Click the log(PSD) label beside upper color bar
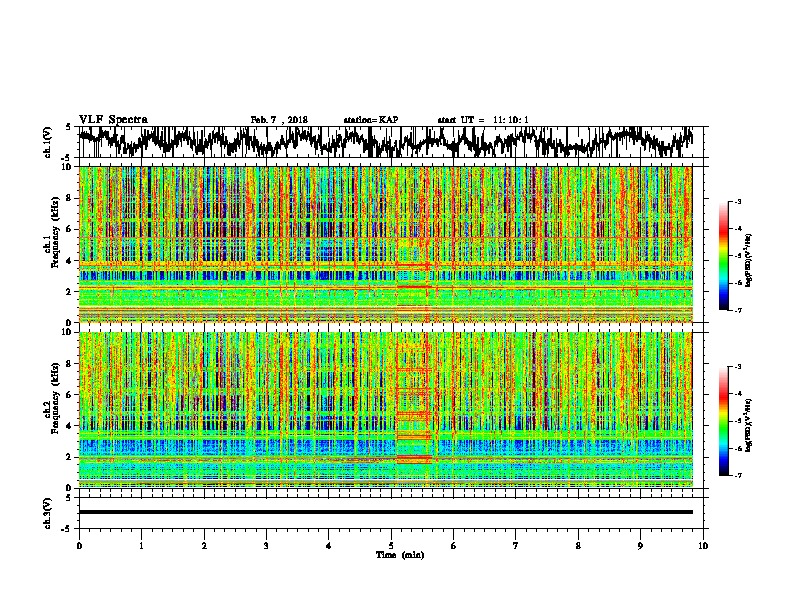This screenshot has width=792, height=612. tap(749, 260)
